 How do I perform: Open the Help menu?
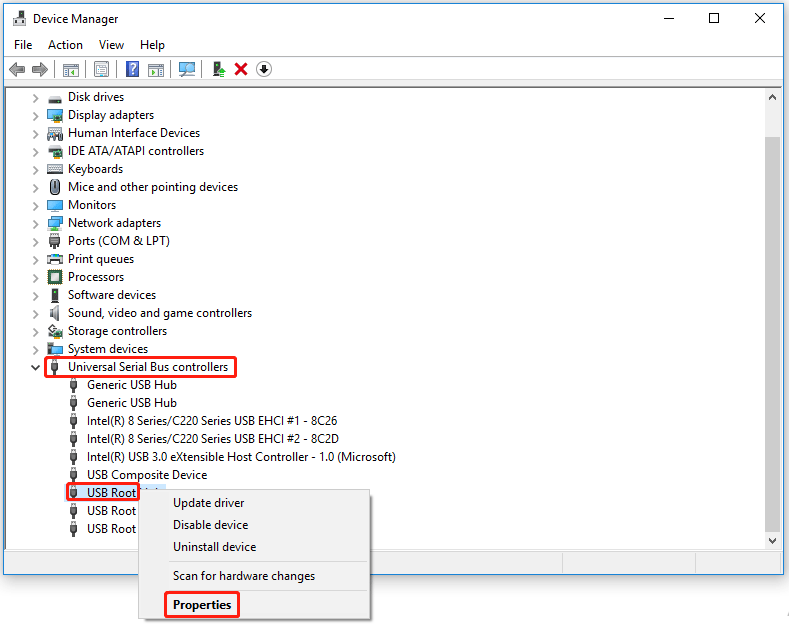click(x=152, y=45)
